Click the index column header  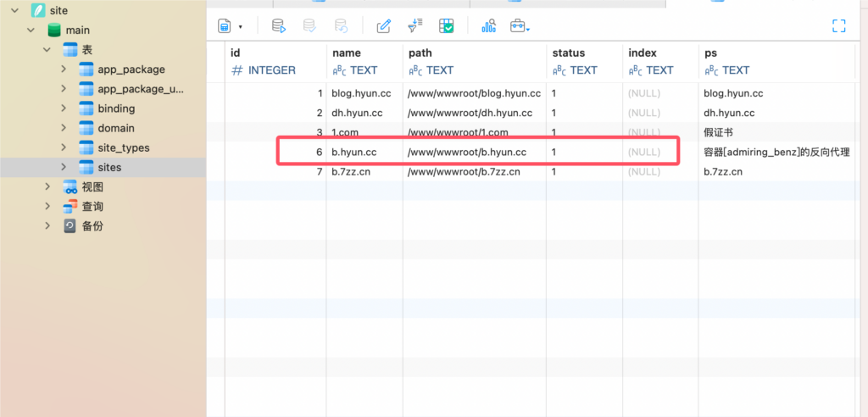[661, 62]
